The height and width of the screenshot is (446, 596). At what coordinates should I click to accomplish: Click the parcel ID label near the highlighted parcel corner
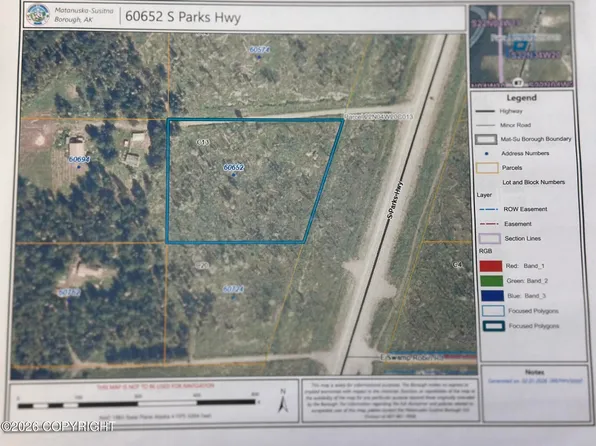379,117
